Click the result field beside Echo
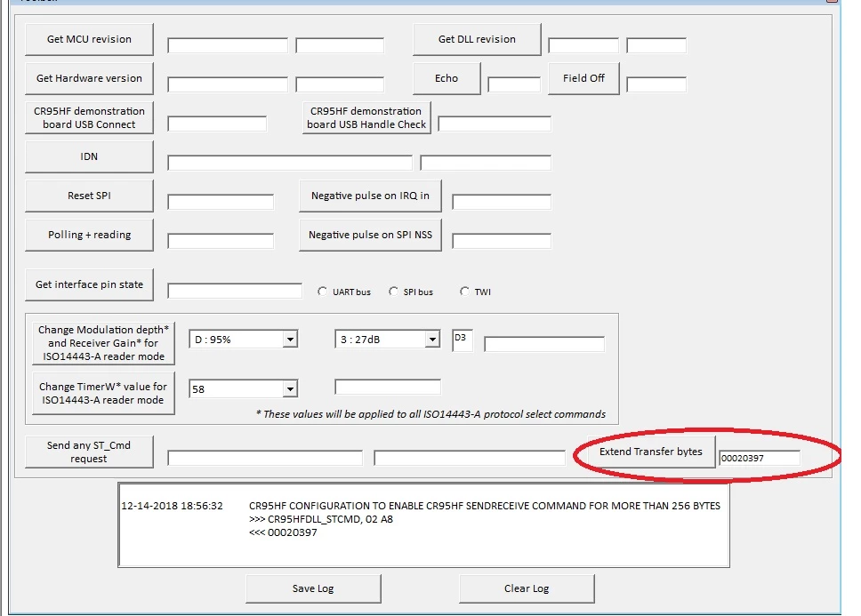The width and height of the screenshot is (861, 616). pos(514,84)
